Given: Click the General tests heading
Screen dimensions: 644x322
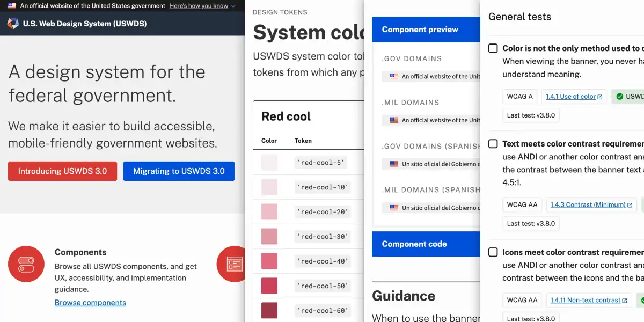Looking at the screenshot, I should pos(519,17).
